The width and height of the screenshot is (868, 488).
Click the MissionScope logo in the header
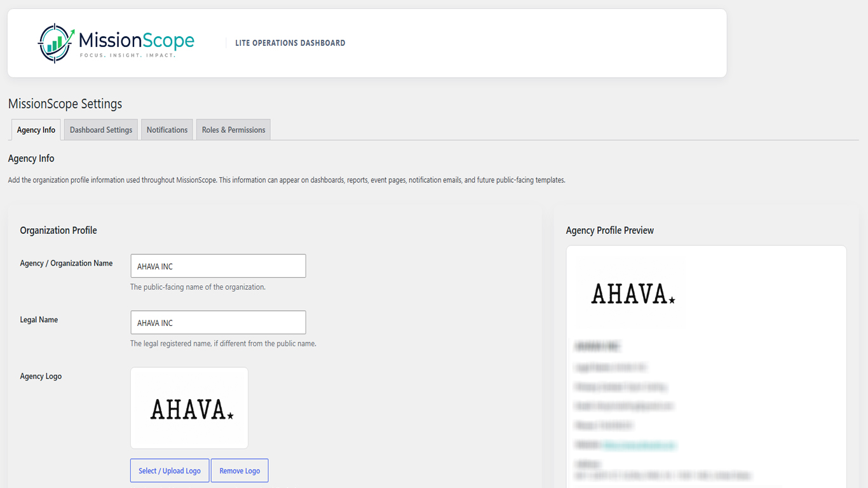pyautogui.click(x=116, y=43)
